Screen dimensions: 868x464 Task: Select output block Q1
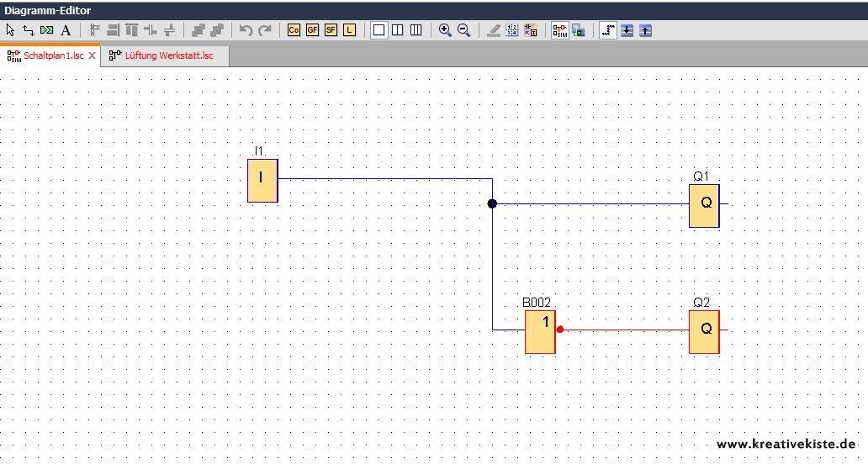pyautogui.click(x=705, y=206)
